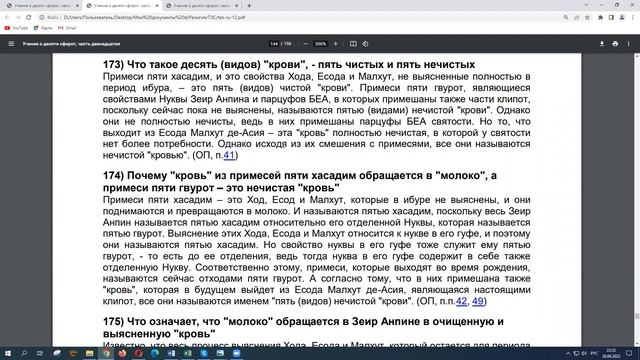Rotate the PDF counterclockwise
This screenshot has width=640, height=360.
point(365,44)
